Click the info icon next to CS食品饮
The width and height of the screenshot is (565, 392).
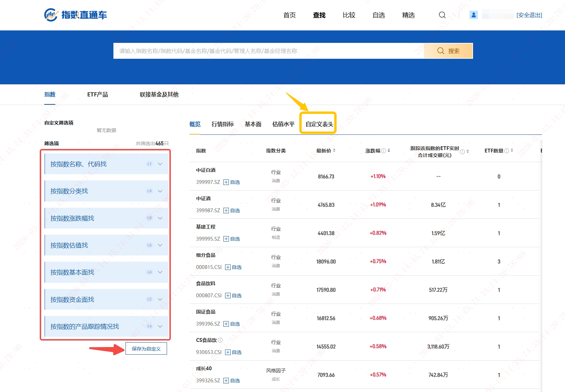(220, 340)
